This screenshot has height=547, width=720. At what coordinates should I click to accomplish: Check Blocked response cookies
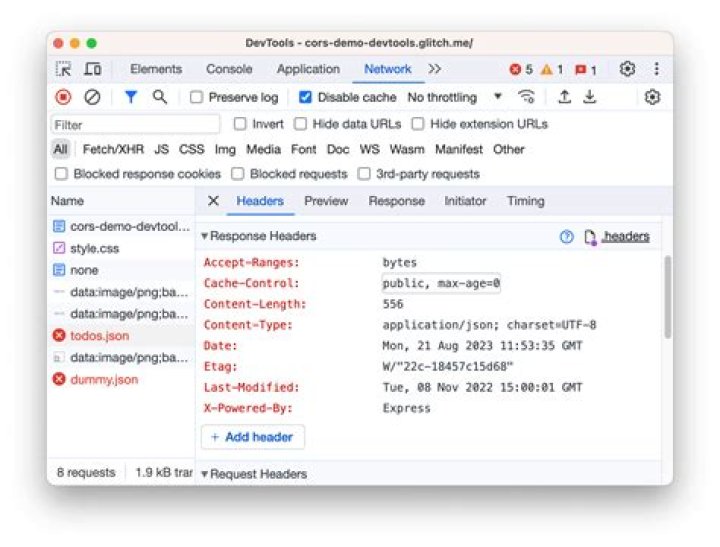[x=61, y=174]
